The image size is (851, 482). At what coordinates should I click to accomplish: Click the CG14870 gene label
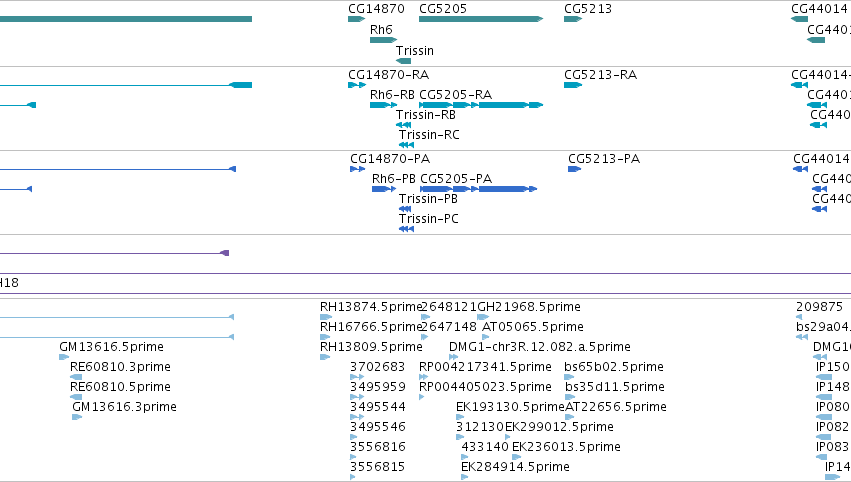click(x=376, y=9)
